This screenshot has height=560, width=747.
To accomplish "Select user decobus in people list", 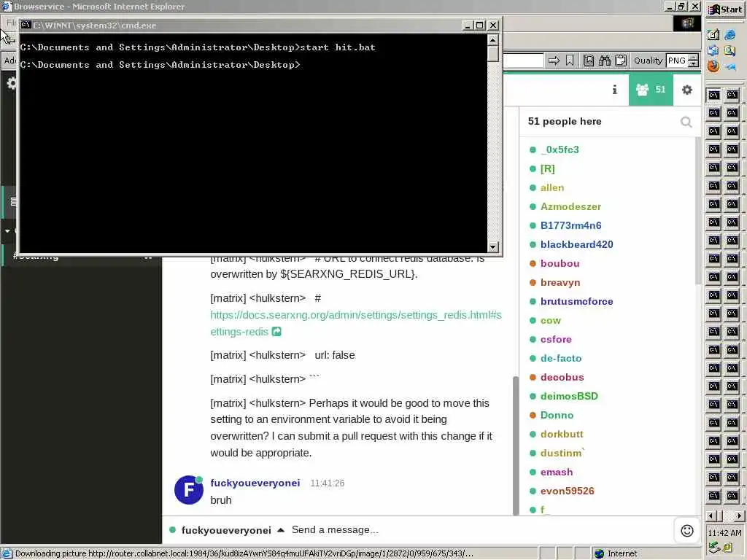I will [x=562, y=378].
